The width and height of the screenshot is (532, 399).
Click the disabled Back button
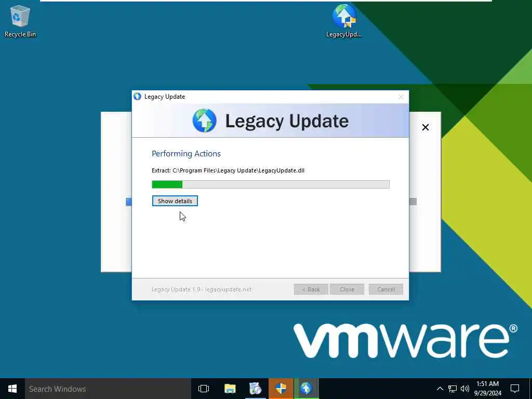pyautogui.click(x=311, y=289)
